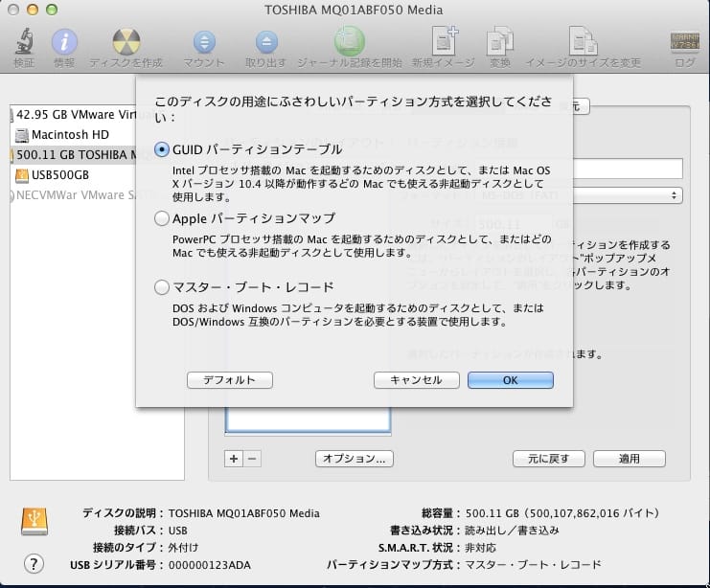Add a partition with the plus button

point(234,459)
